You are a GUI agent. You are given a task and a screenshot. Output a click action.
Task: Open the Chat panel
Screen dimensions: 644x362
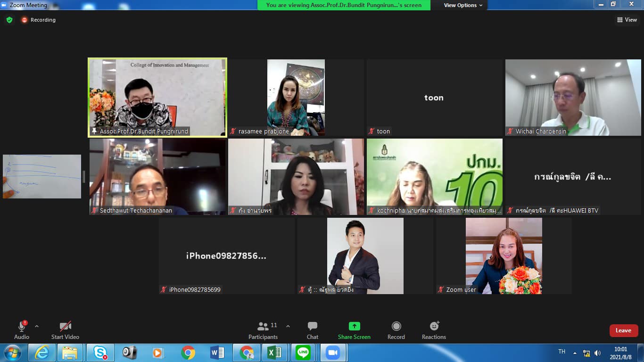(x=312, y=330)
